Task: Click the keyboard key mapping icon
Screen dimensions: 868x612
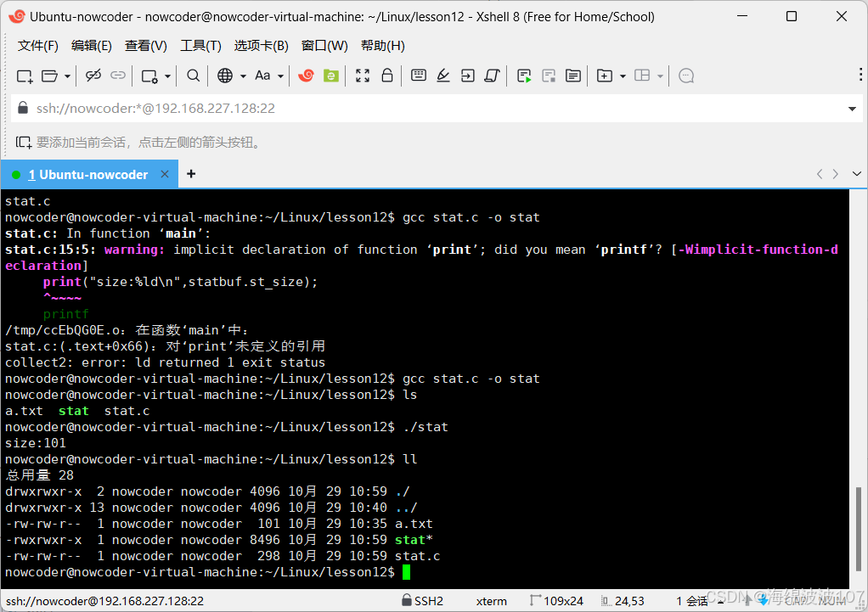Action: click(x=419, y=75)
